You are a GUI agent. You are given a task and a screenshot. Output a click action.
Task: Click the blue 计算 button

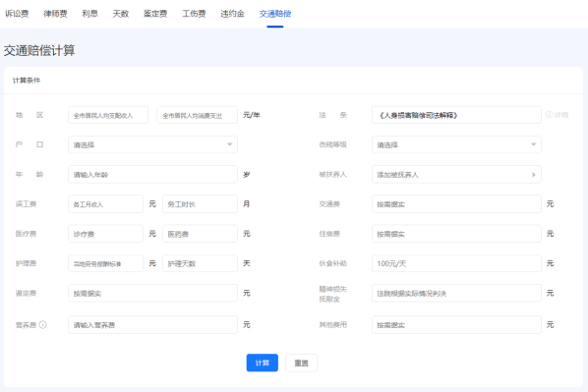tap(263, 363)
